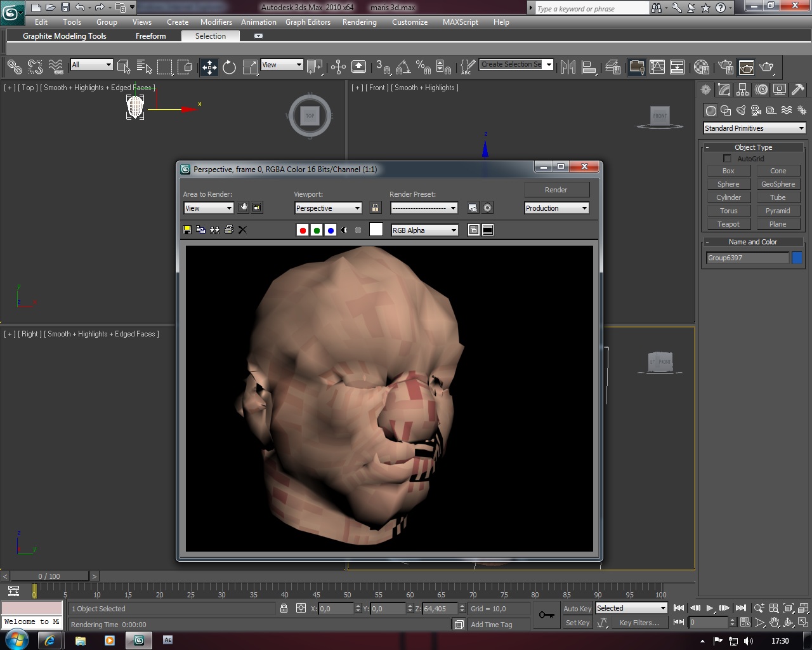This screenshot has height=650, width=812.
Task: Toggle the blue channel display
Action: pos(331,230)
